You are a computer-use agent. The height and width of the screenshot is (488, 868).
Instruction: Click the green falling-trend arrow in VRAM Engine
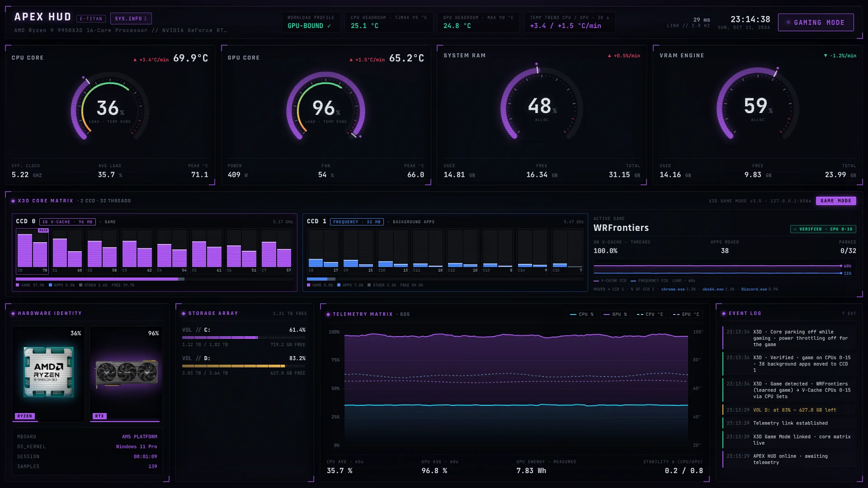pos(826,56)
